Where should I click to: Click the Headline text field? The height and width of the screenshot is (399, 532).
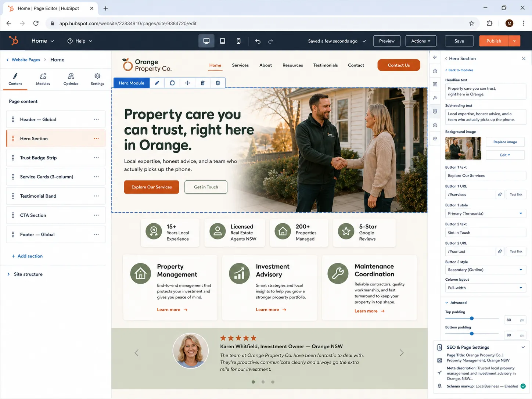(485, 91)
